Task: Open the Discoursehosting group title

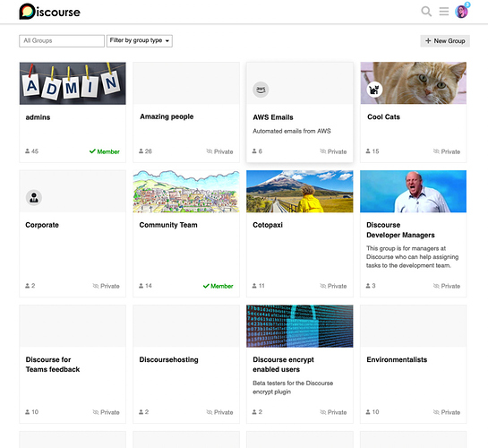Action: 168,359
